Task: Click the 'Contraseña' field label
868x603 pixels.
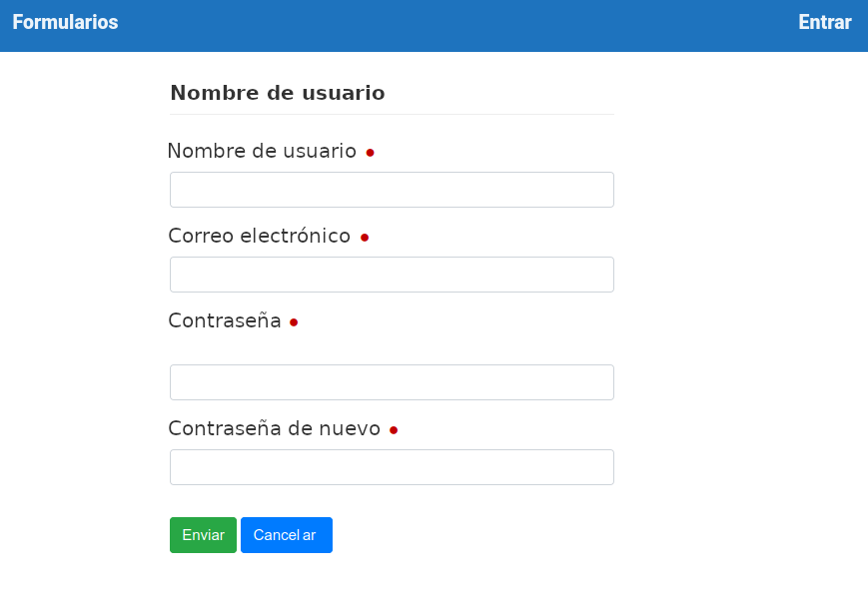Action: pos(225,320)
